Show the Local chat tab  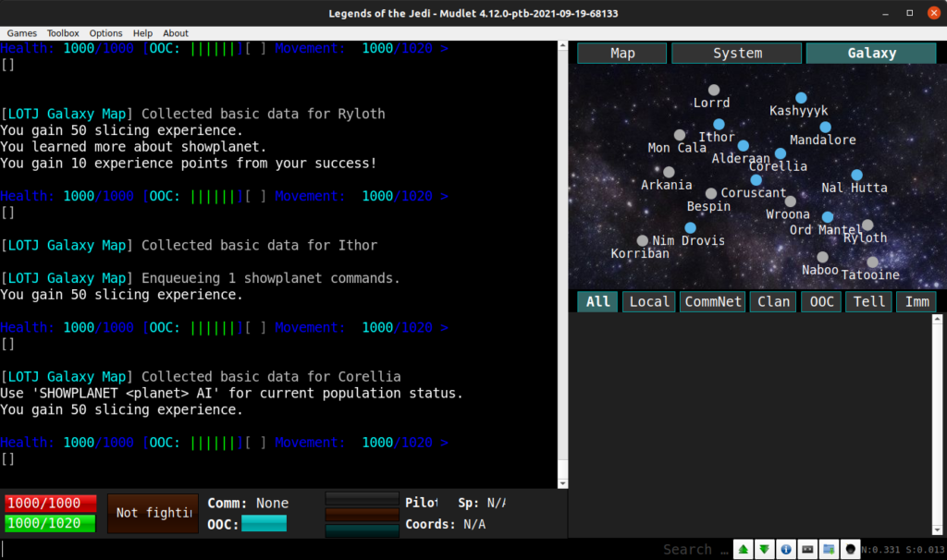coord(649,302)
